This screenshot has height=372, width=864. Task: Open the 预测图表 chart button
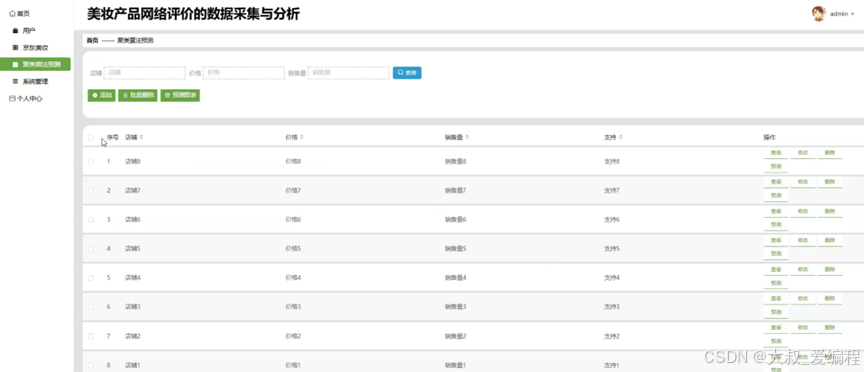180,95
